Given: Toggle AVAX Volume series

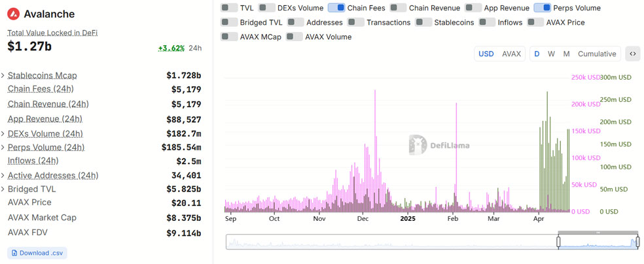Looking at the screenshot, I should 295,37.
